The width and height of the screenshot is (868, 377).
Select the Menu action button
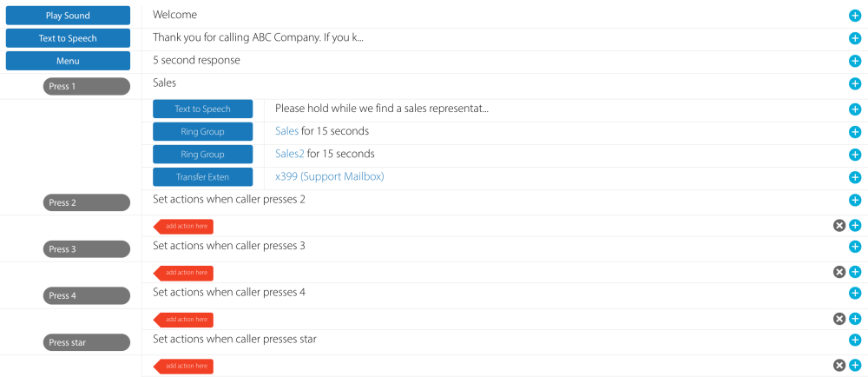(68, 61)
